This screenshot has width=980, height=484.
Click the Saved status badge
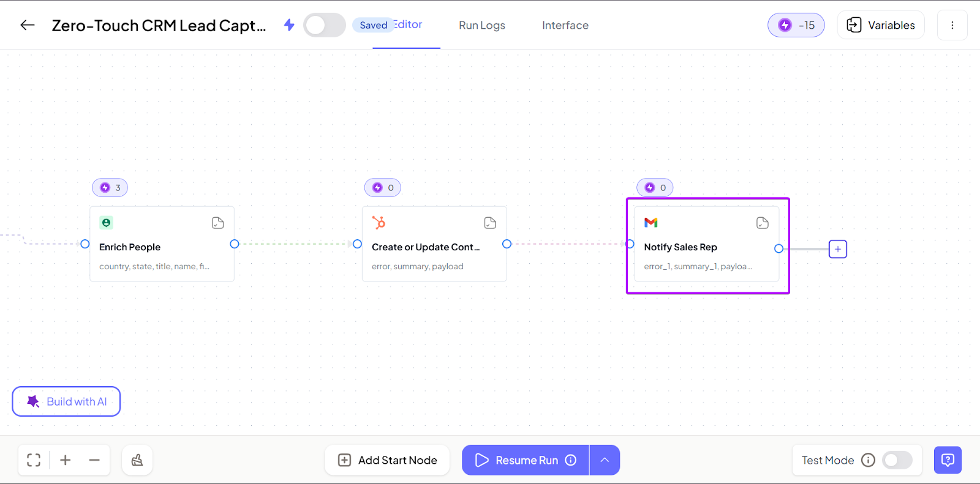[373, 25]
